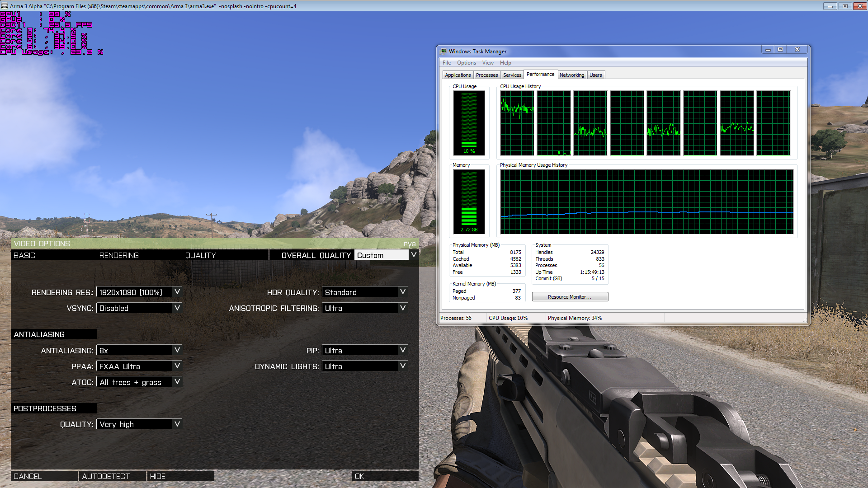The width and height of the screenshot is (868, 488).
Task: Open the Postprocesses Quality dropdown
Action: 139,424
